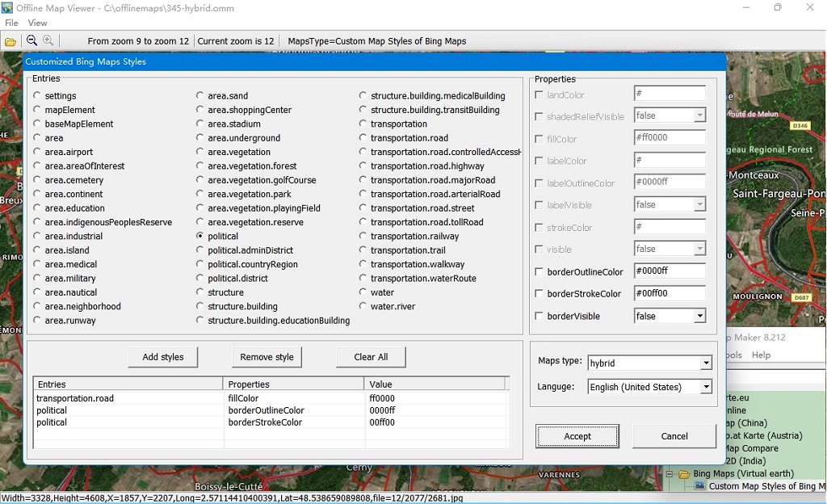The image size is (827, 504).
Task: Select the political radio button
Action: (x=200, y=236)
